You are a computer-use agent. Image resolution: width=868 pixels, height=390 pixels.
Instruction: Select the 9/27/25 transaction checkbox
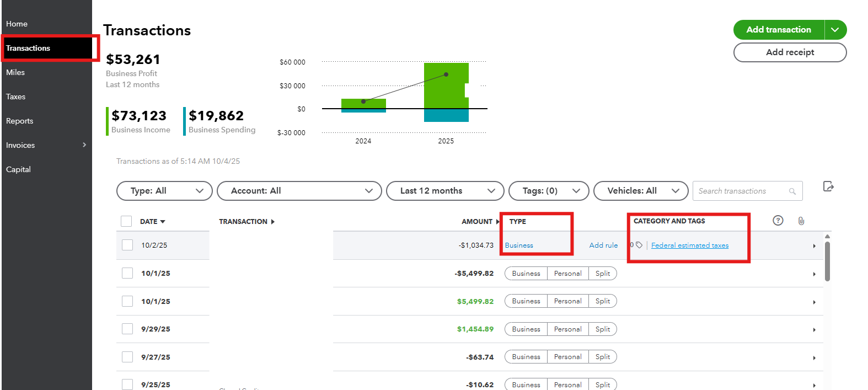127,357
